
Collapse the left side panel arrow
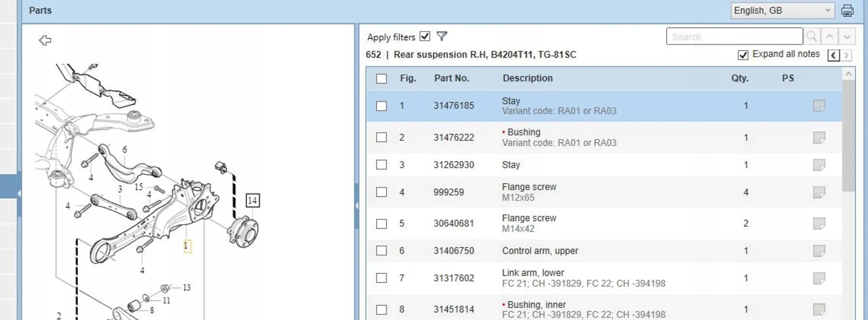19,193
